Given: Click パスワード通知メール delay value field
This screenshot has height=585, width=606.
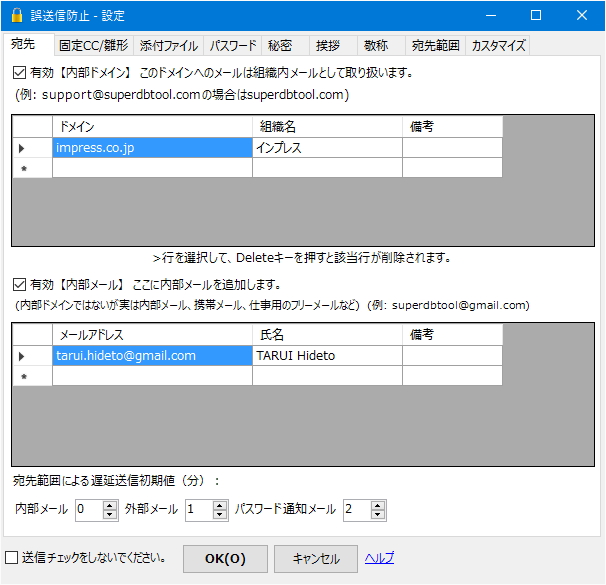Looking at the screenshot, I should pos(357,510).
